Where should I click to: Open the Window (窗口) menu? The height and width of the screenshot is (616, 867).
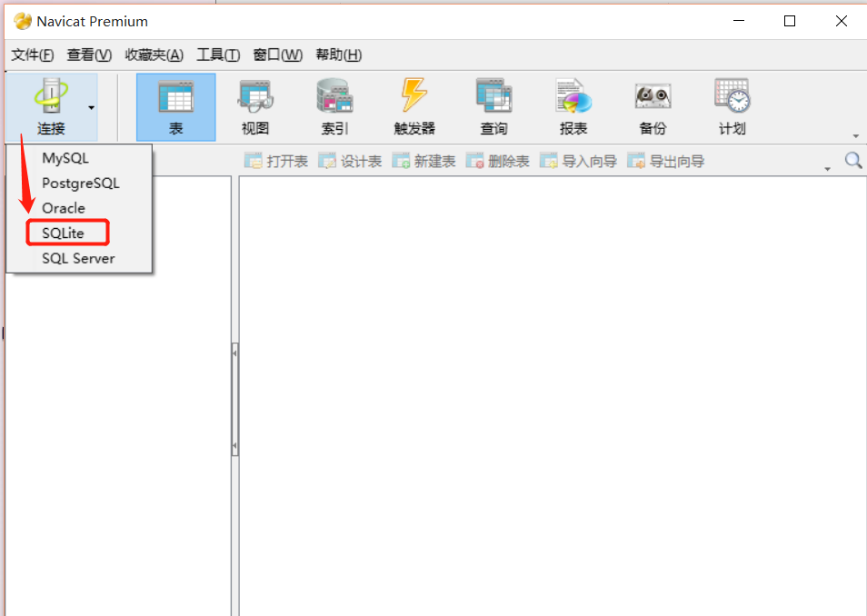pos(277,55)
